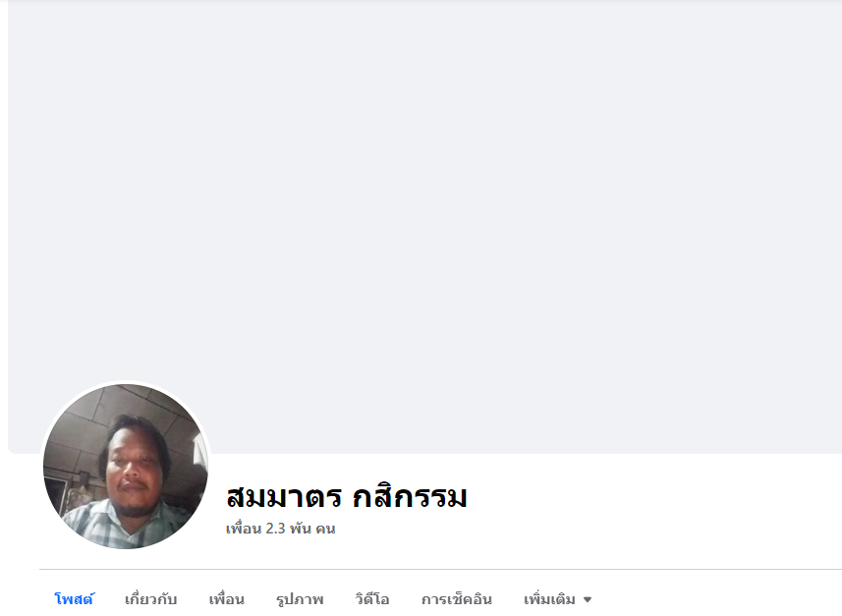Select the รูปภาพ tab

coord(300,599)
